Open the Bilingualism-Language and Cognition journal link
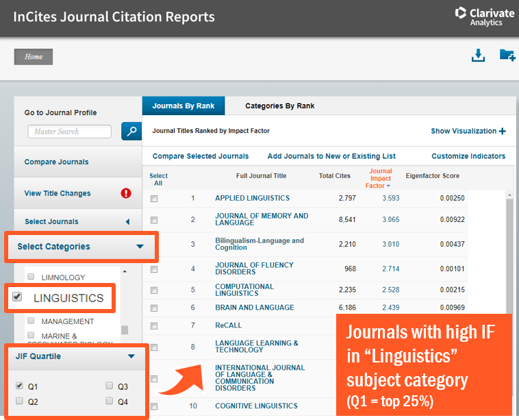Screen dimensions: 519x420 coord(259,244)
